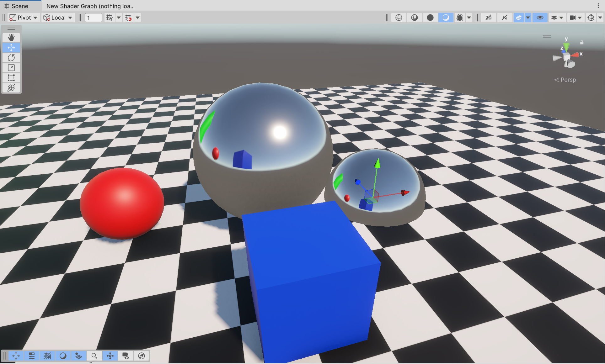Click the red X axis gizmo cone
605x364 pixels.
[x=575, y=55]
